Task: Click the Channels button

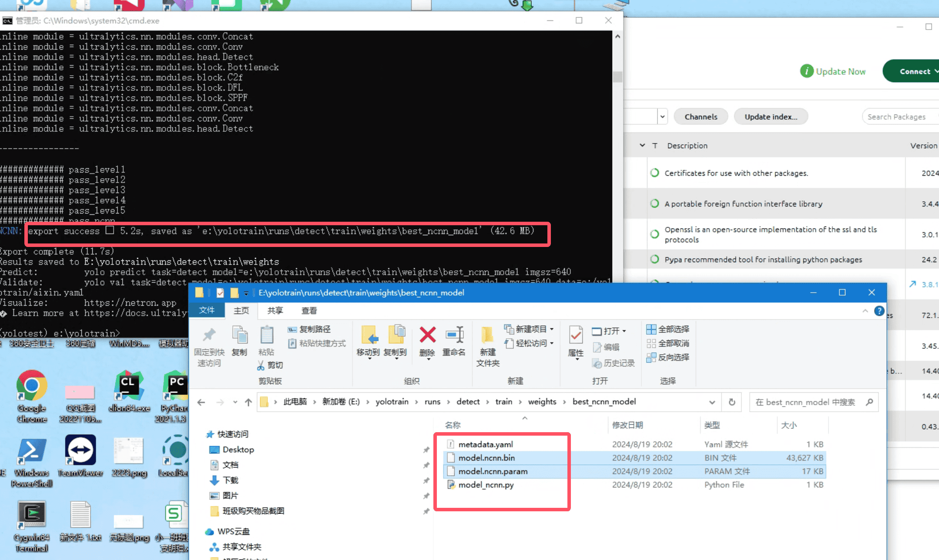Action: pyautogui.click(x=701, y=117)
